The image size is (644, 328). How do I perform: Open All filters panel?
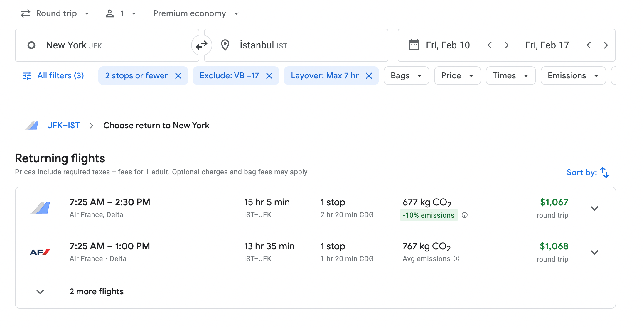53,76
